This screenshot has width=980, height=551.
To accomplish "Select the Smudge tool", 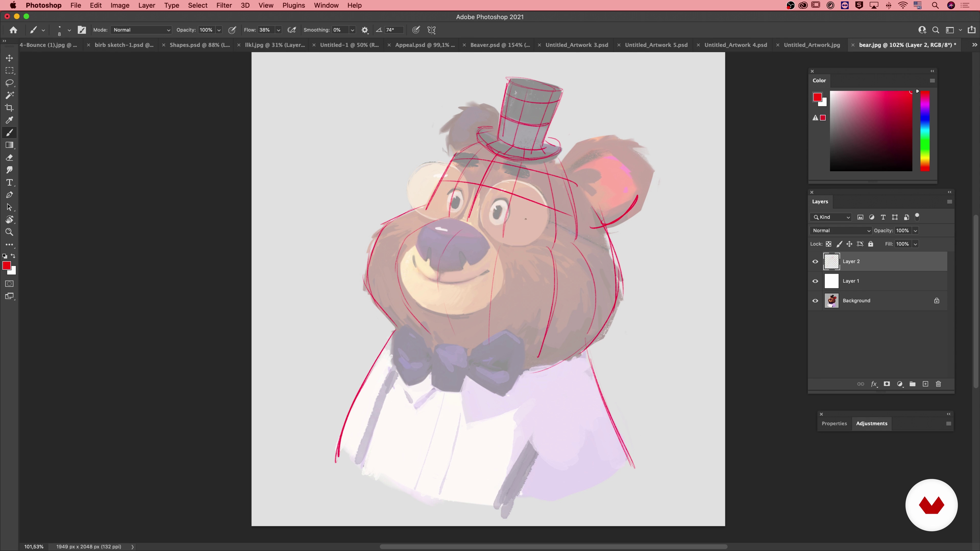I will [x=9, y=170].
